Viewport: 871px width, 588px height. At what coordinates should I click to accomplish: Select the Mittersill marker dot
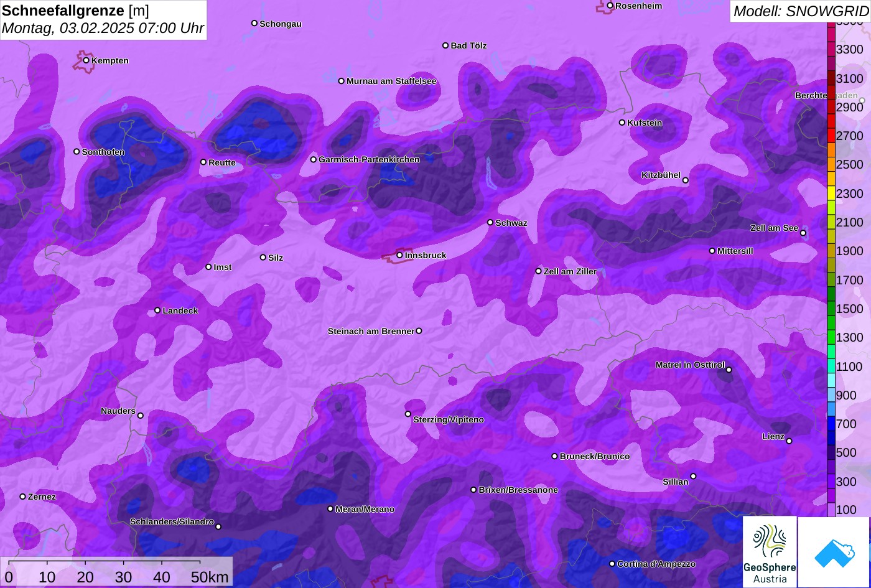pos(712,251)
